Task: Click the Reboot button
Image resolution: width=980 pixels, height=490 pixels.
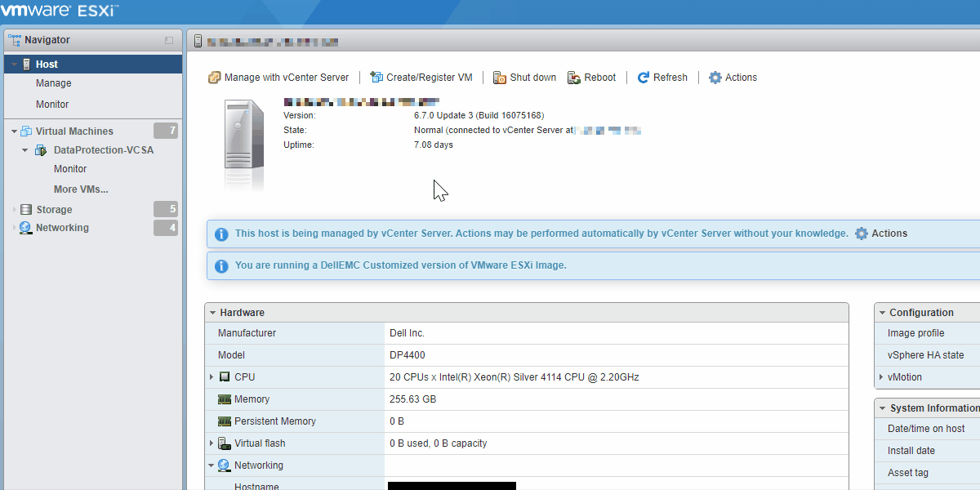Action: 592,78
